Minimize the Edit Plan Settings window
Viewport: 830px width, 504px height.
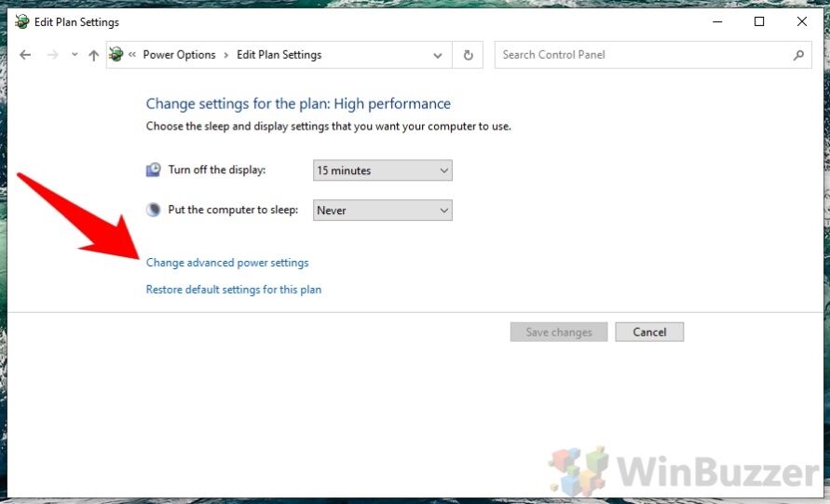click(x=718, y=21)
